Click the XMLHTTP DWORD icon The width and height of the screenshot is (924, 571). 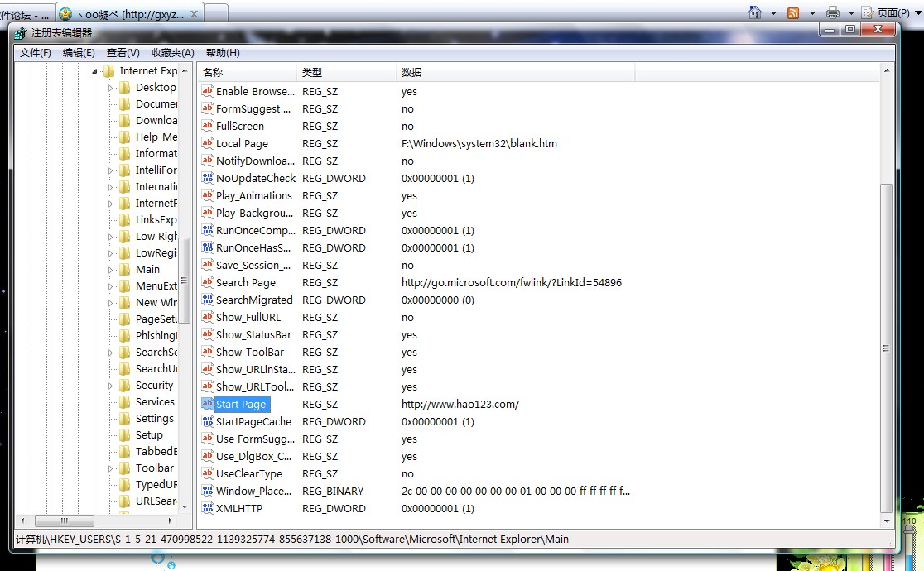pyautogui.click(x=208, y=509)
